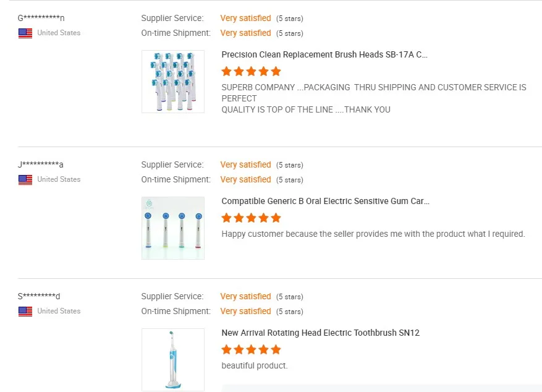The height and width of the screenshot is (392, 542).
Task: Click the 'beautiful product.' review comment
Action: click(255, 365)
